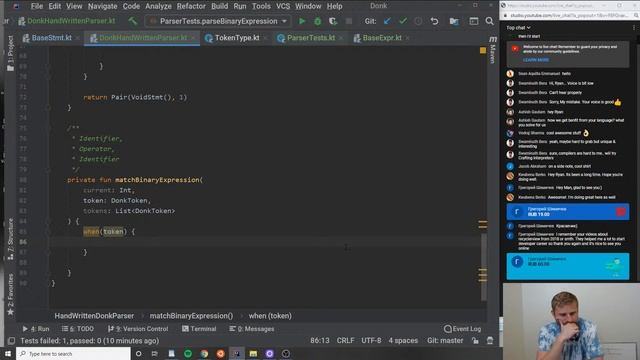Screen dimensions: 640x360
Task: Open the Build menu
Action: coord(220,6)
